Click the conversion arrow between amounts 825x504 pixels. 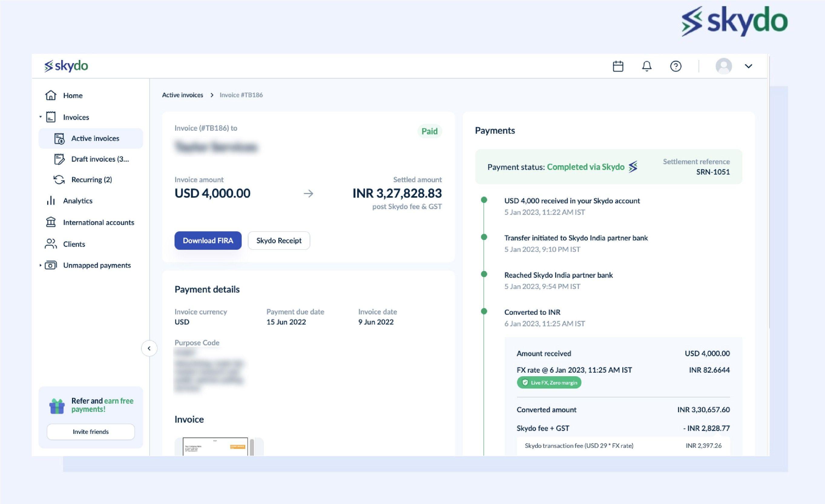[x=308, y=193]
